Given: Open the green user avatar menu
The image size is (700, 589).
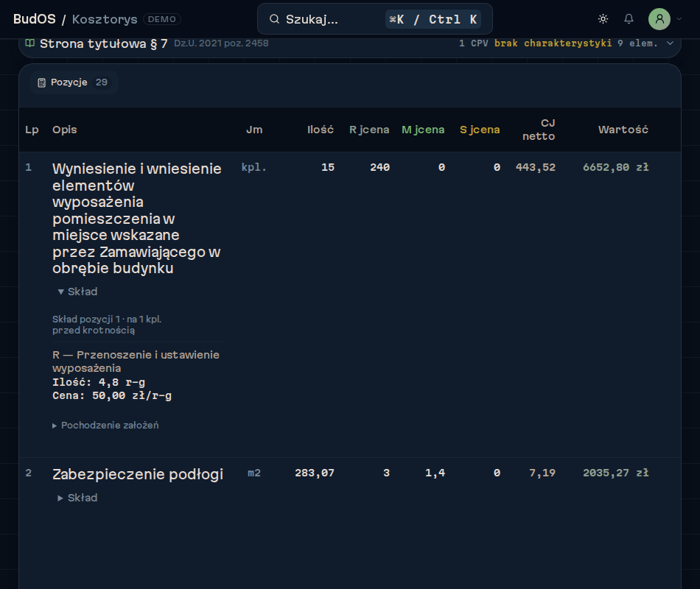Looking at the screenshot, I should coord(659,19).
